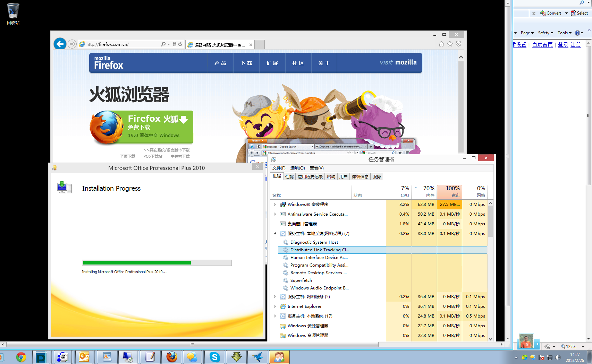The image size is (592, 364).
Task: Click the 关于 navigation item on Firefox site
Action: pos(324,63)
